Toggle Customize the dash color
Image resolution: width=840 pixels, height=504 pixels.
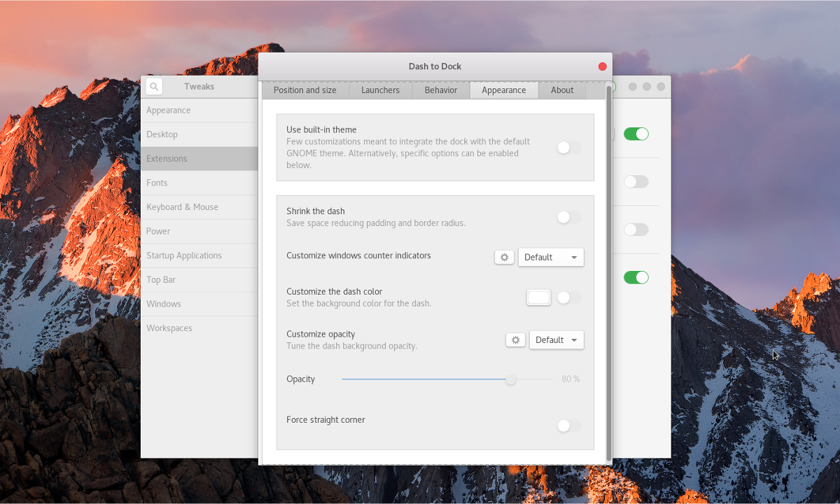[x=568, y=297]
